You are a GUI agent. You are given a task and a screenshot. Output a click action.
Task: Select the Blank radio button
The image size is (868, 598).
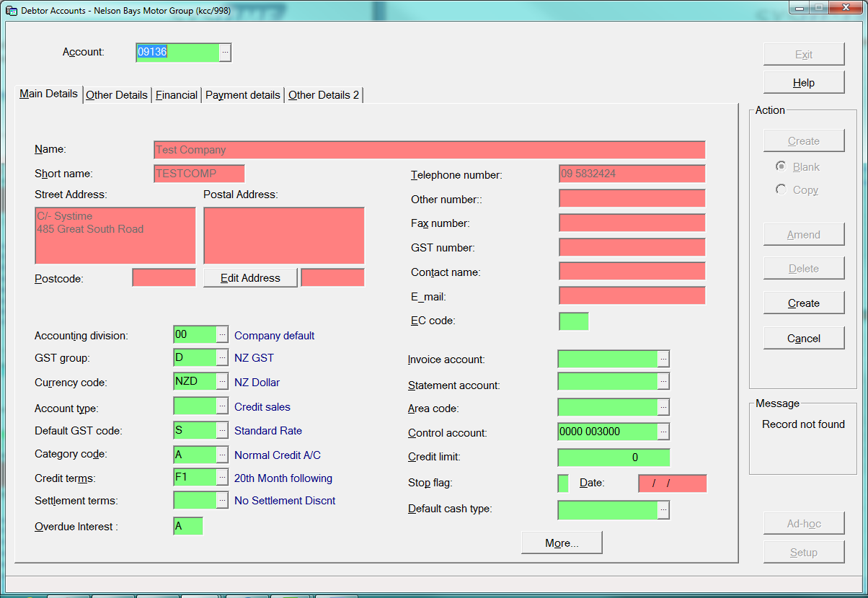coord(781,166)
